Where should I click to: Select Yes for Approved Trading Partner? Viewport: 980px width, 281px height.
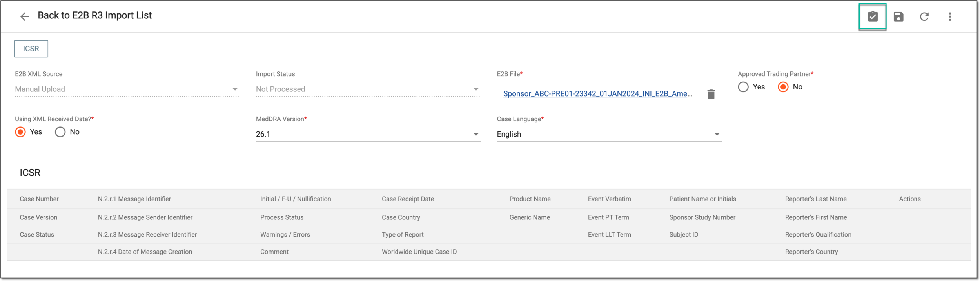pos(743,87)
